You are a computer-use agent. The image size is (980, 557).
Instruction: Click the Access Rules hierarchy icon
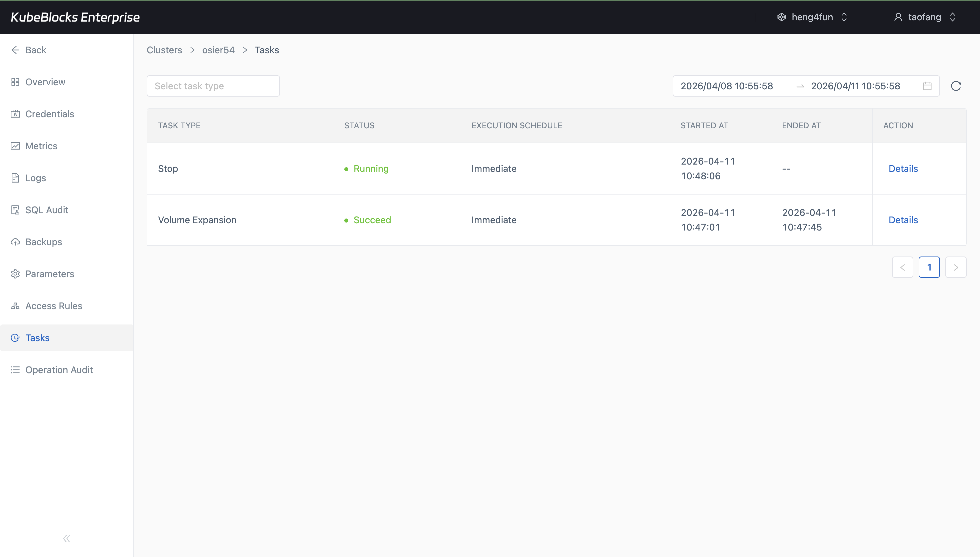pyautogui.click(x=15, y=306)
